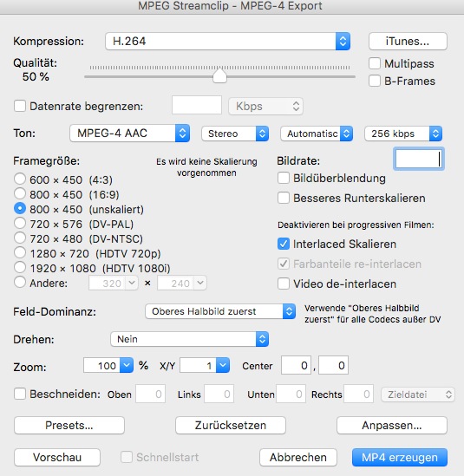The height and width of the screenshot is (476, 464).
Task: Select 800 × 450 (unskaliert) frame size
Action: [20, 208]
